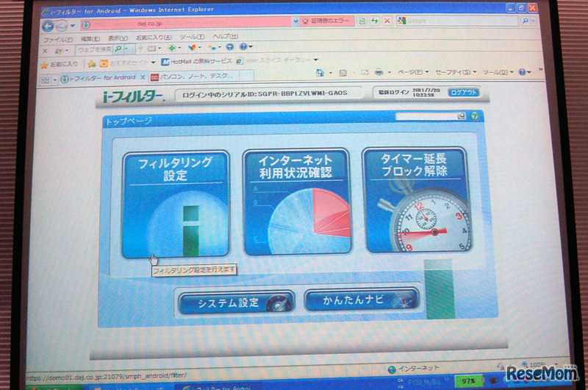Switch to the パソコン、ノート、デスク tab
Screen dimensions: 588x390
click(193, 77)
